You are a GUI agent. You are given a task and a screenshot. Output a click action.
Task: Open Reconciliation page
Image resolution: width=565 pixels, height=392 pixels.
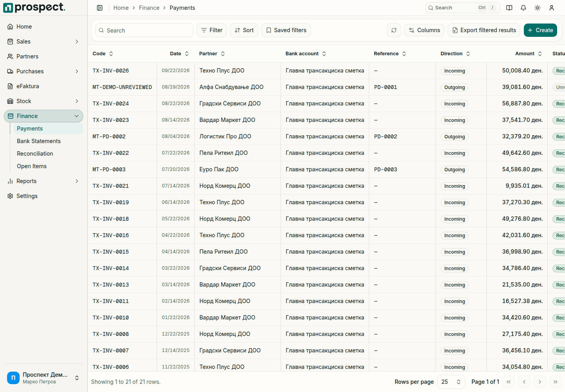48,154
